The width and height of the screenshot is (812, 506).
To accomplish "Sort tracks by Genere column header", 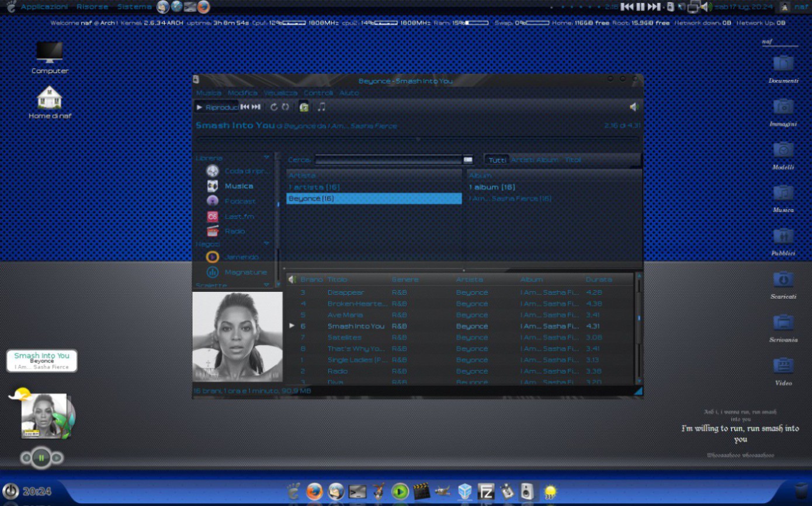I will click(422, 280).
